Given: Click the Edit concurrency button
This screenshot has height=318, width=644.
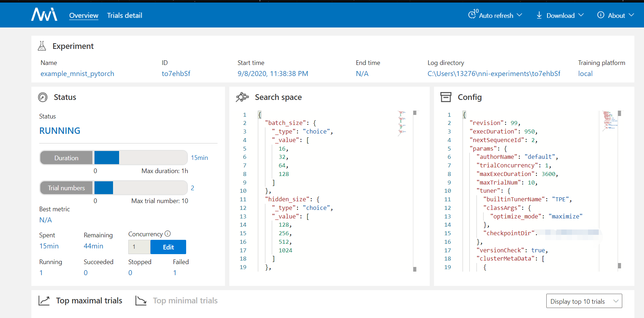Looking at the screenshot, I should (x=168, y=247).
